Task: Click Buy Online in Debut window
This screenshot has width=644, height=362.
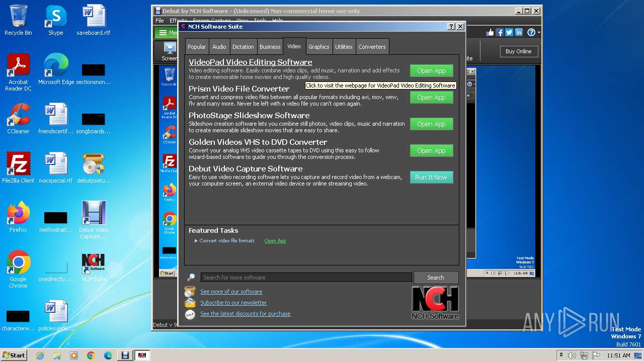Action: click(518, 51)
